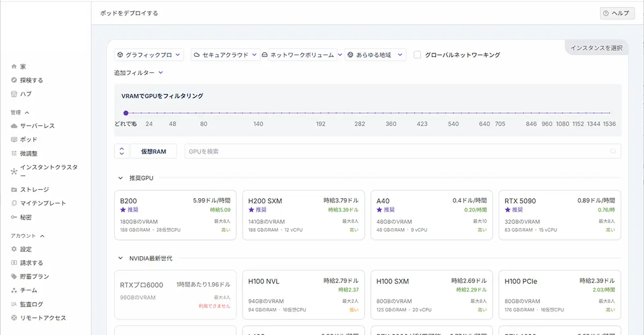644x335 pixels.
Task: Expand the 追加フィルター section
Action: 138,72
